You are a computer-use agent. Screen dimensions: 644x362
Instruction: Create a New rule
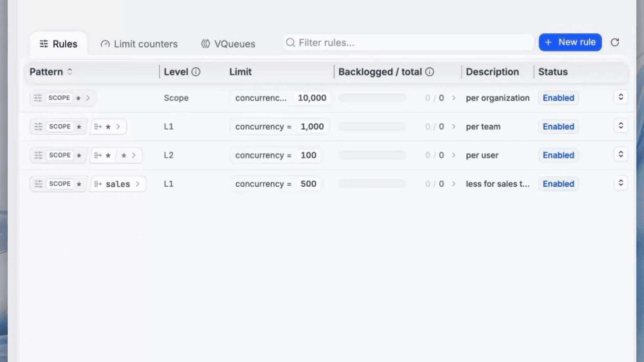[570, 42]
